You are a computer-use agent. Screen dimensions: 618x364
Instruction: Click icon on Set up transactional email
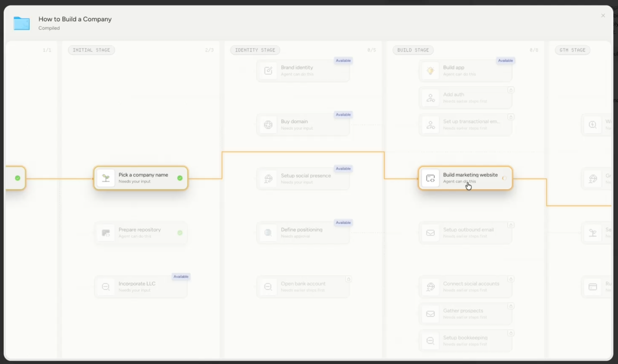pos(431,125)
